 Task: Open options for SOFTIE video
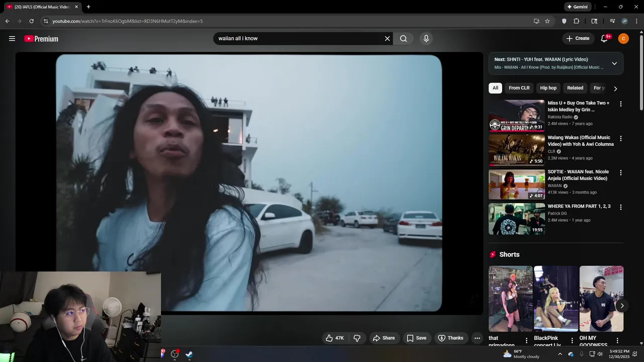pyautogui.click(x=620, y=172)
